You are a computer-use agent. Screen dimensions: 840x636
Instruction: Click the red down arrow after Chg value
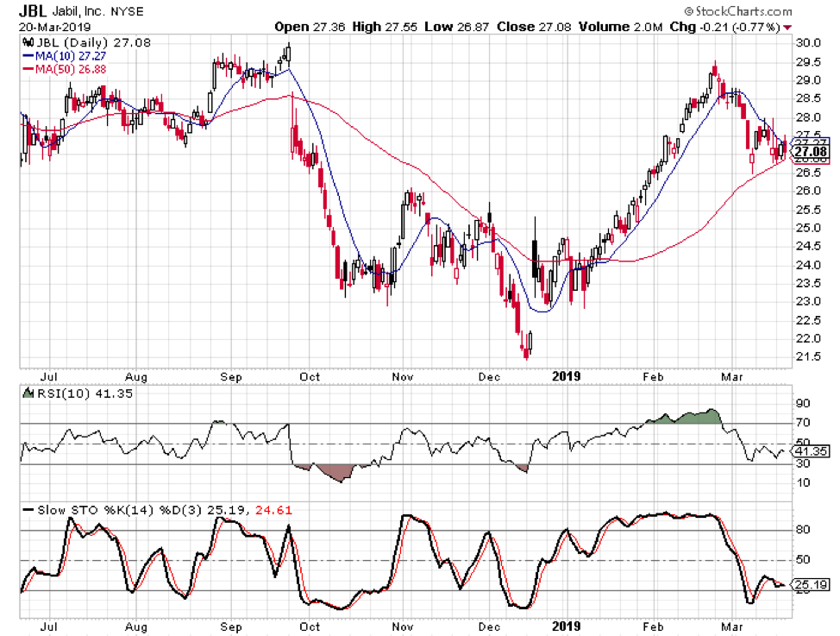(x=787, y=28)
